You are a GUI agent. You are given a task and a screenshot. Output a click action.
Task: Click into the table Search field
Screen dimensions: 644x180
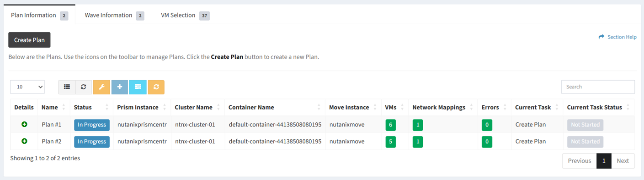point(598,87)
